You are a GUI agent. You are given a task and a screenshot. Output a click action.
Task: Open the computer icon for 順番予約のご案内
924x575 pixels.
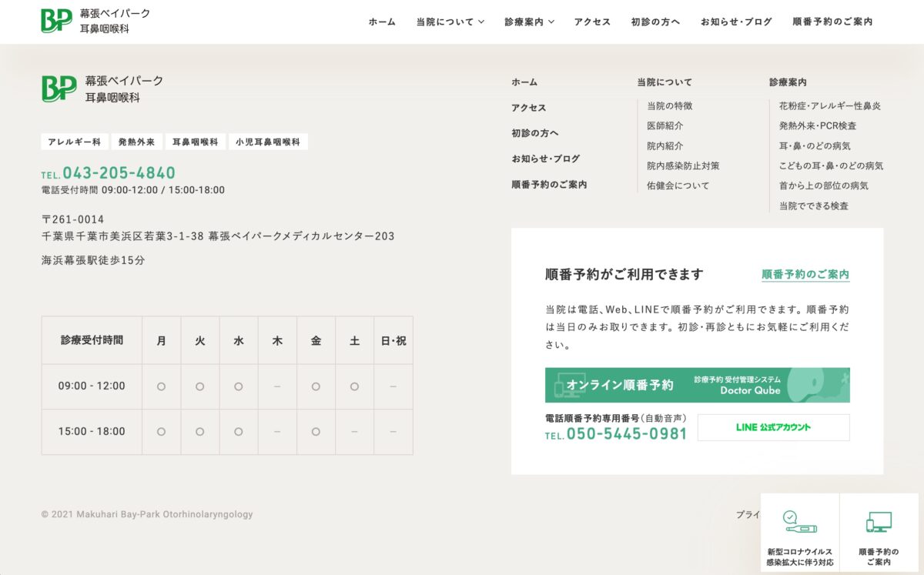pyautogui.click(x=879, y=522)
